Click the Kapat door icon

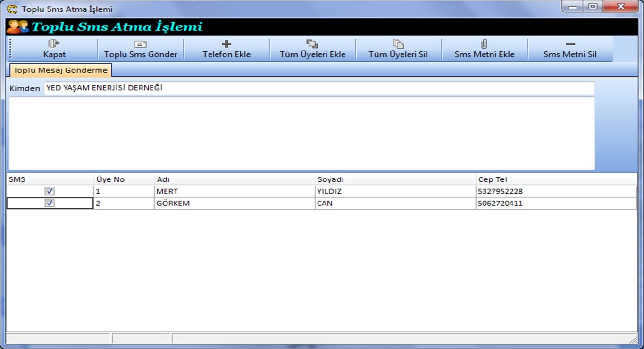point(54,44)
